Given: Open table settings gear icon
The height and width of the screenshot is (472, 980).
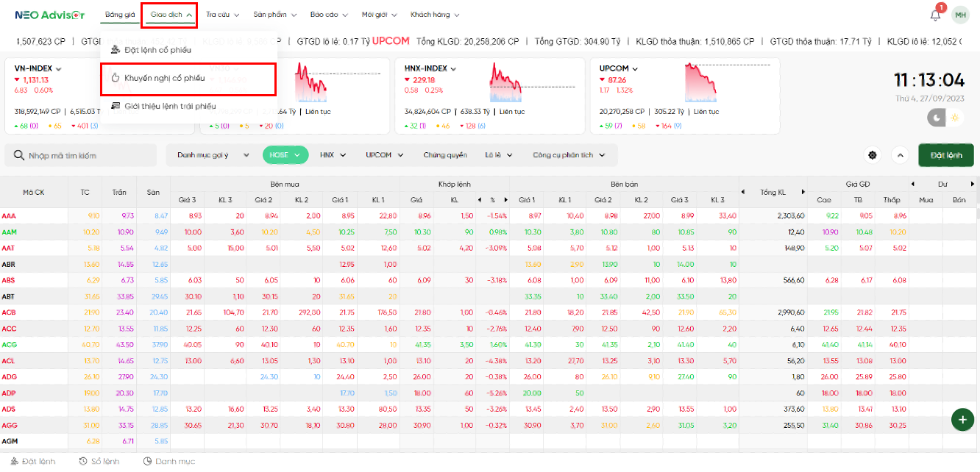Looking at the screenshot, I should [x=873, y=155].
